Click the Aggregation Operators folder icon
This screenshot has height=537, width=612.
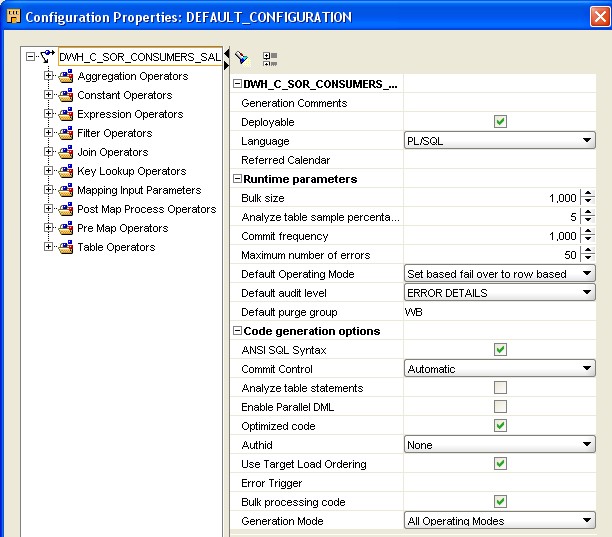[x=66, y=76]
